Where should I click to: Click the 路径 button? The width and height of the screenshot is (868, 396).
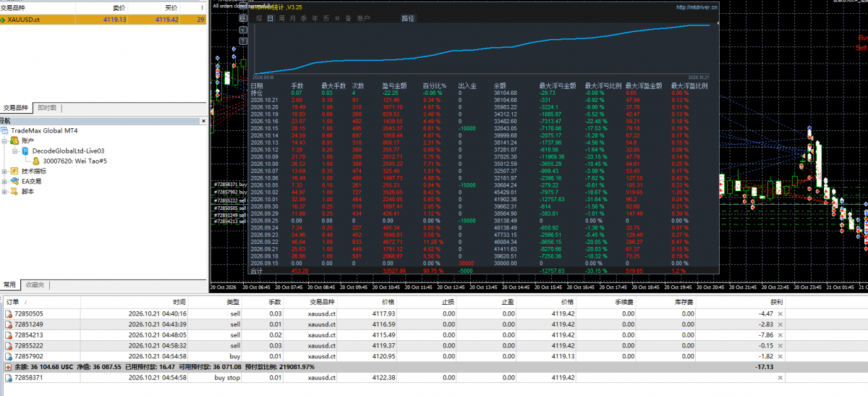pyautogui.click(x=409, y=18)
